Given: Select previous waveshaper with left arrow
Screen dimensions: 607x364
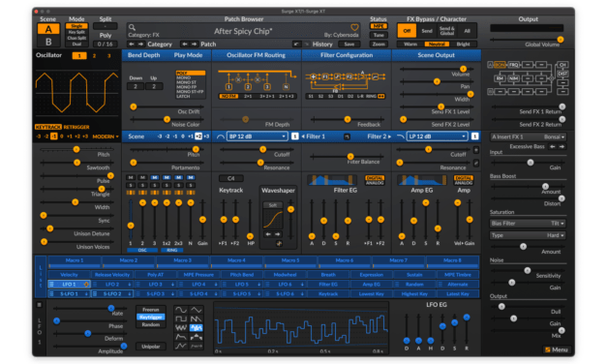Looking at the screenshot, I should (x=268, y=234).
